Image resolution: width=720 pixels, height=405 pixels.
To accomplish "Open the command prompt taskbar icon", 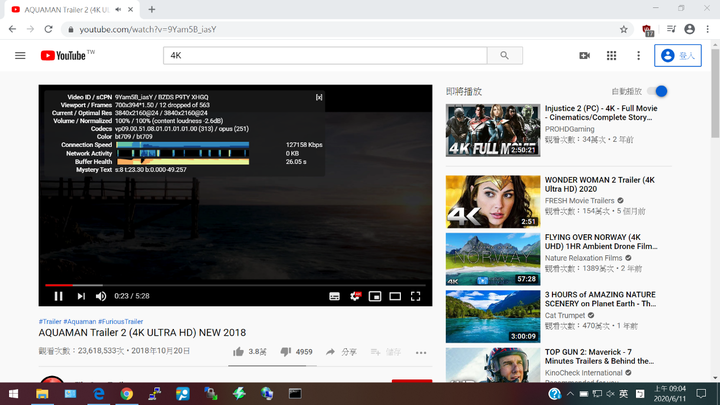I will click(x=295, y=394).
